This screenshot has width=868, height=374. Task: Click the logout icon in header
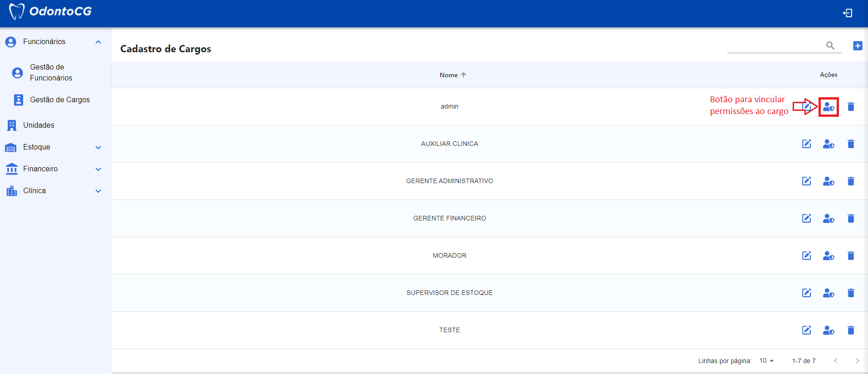[847, 13]
